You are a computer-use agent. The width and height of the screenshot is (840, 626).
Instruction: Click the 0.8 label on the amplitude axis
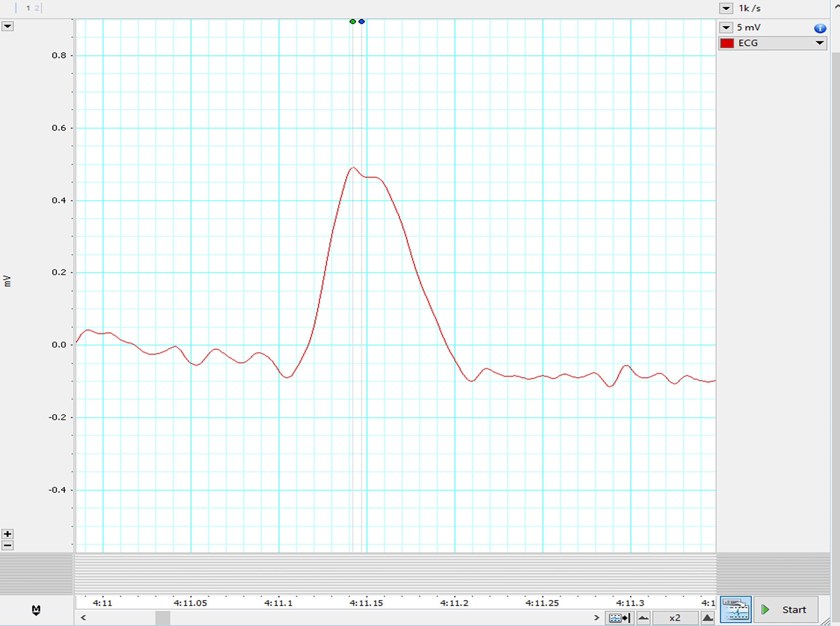coord(59,56)
